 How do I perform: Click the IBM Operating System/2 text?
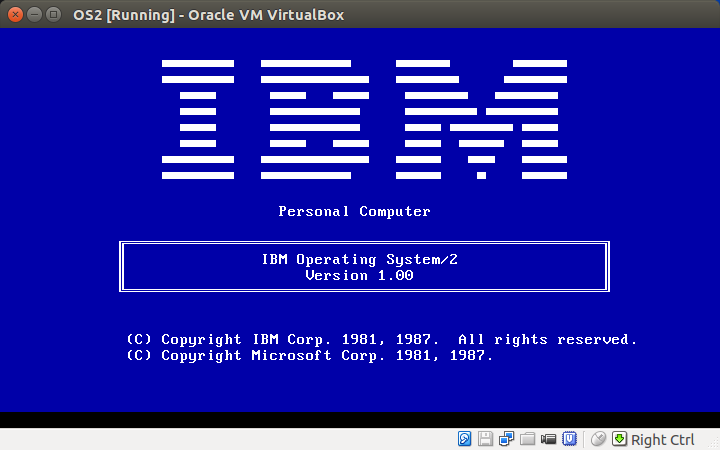[x=360, y=259]
